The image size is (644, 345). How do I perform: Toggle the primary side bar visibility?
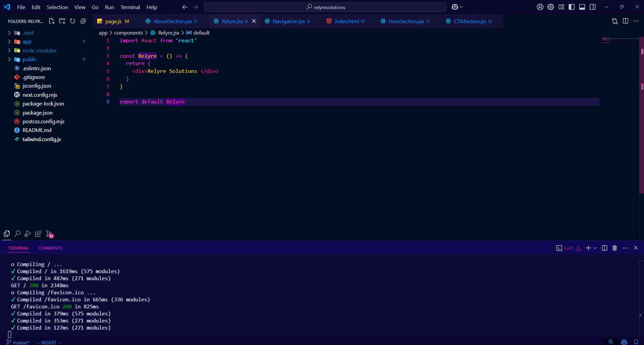[x=571, y=7]
